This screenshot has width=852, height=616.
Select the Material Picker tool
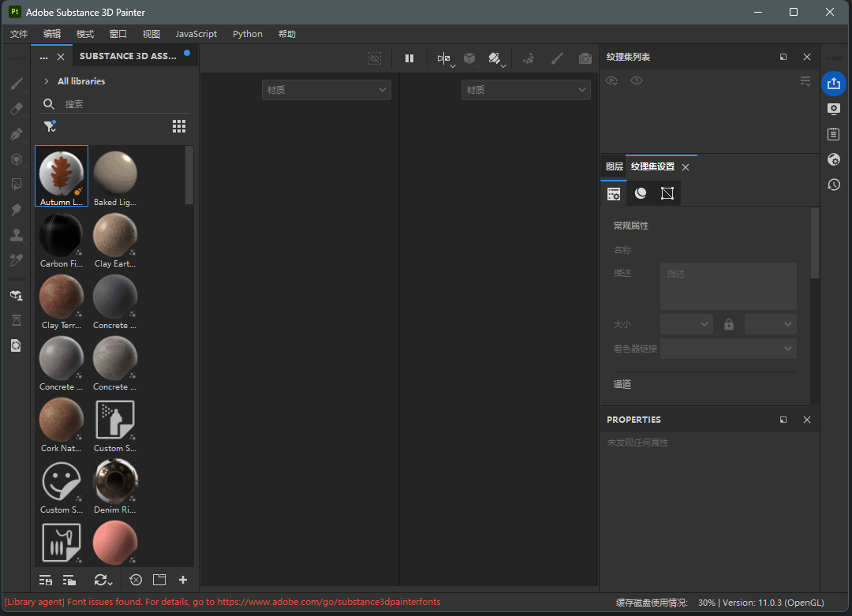click(17, 260)
